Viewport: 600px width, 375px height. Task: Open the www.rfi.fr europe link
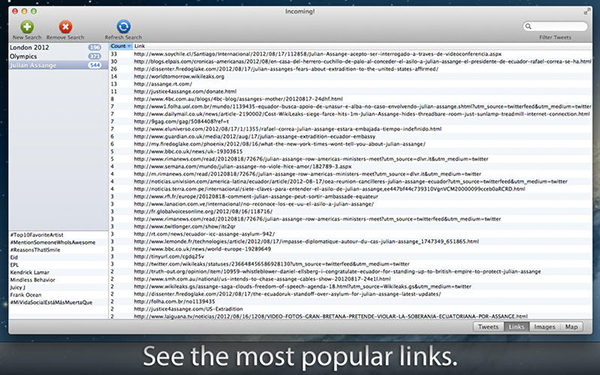(256, 196)
